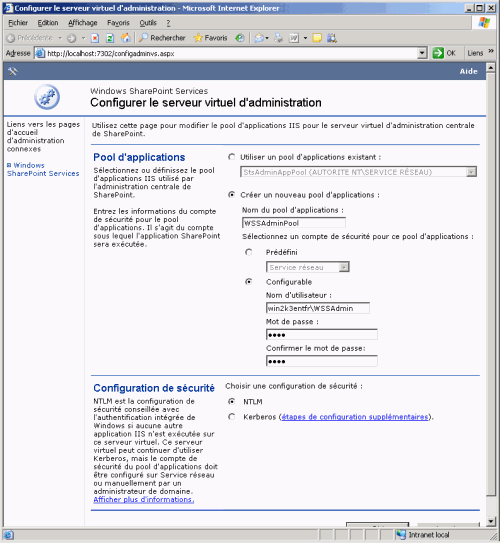Viewport: 500px width, 543px height.
Task: Go to Home page icon
Action: [125, 38]
